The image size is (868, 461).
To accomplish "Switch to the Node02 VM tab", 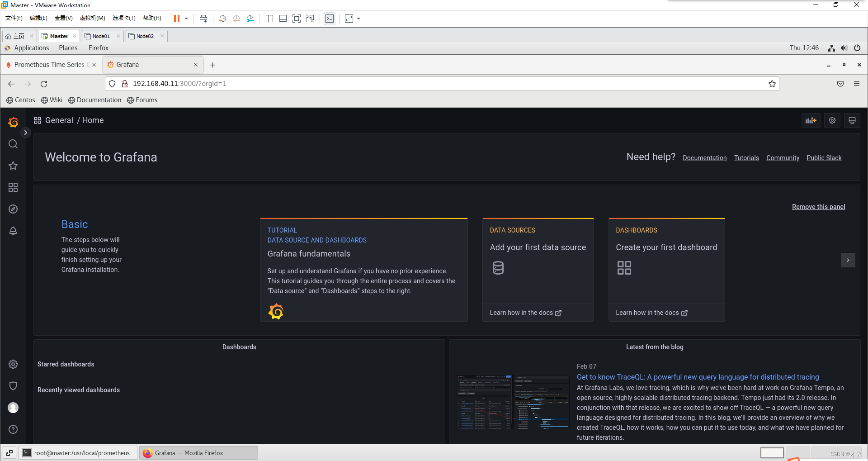I will (145, 36).
